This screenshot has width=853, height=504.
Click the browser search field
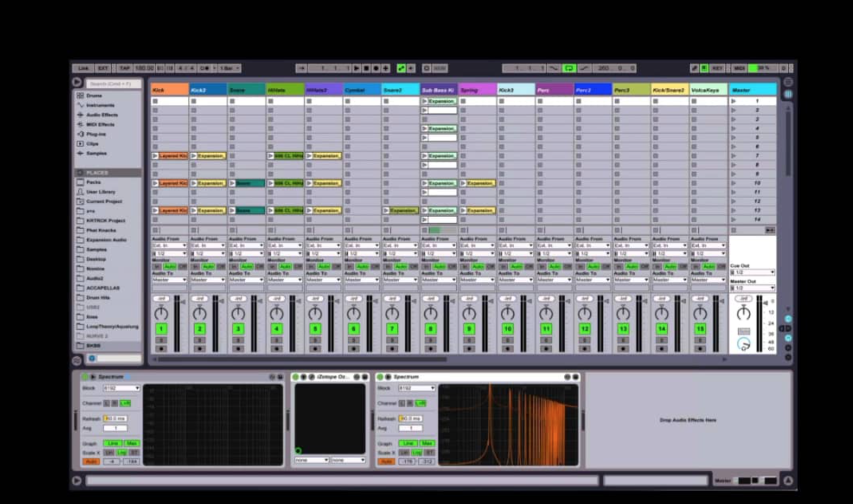(113, 83)
